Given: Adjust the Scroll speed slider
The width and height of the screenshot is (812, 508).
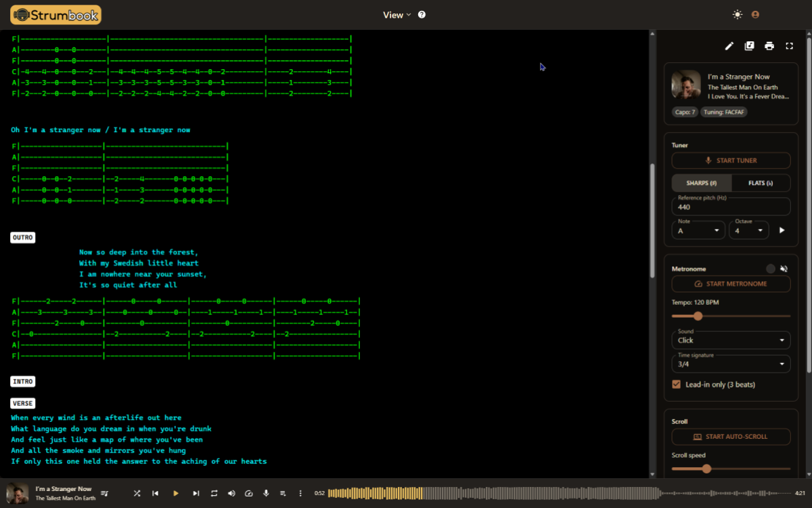Looking at the screenshot, I should click(x=731, y=469).
